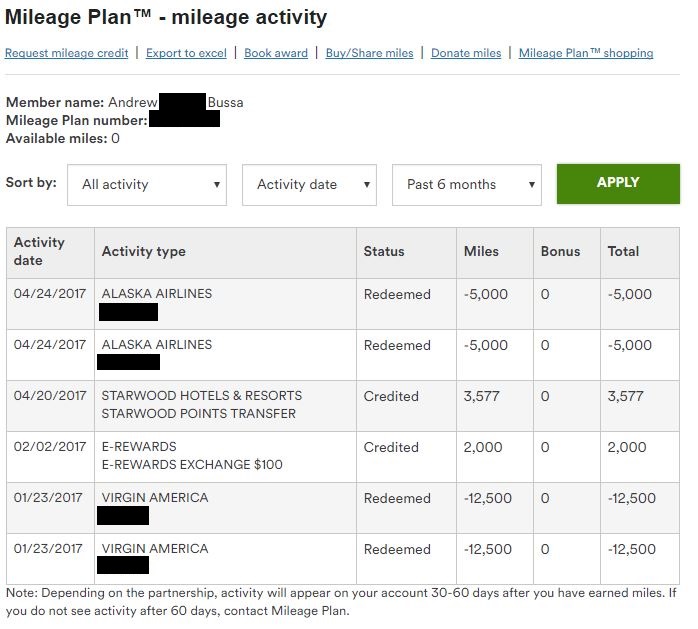Screen dimensions: 698x629
Task: Click the Export to excel link
Action: point(186,53)
